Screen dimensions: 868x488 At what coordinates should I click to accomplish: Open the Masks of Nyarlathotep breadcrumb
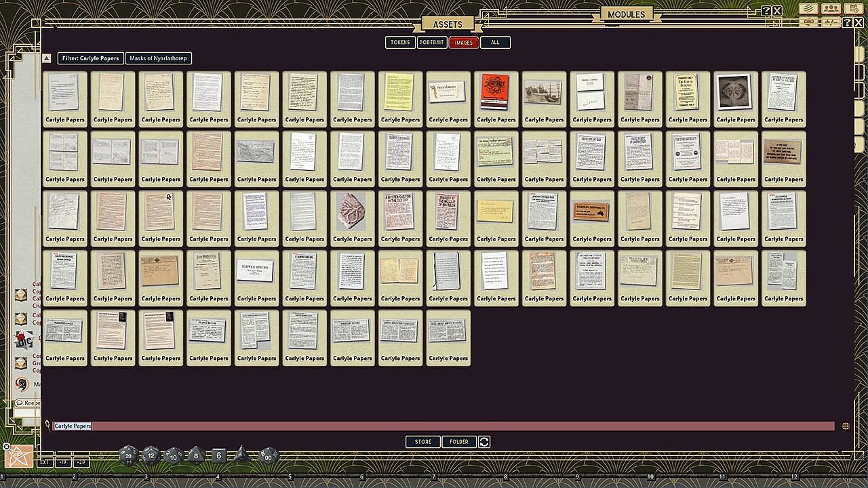[159, 58]
